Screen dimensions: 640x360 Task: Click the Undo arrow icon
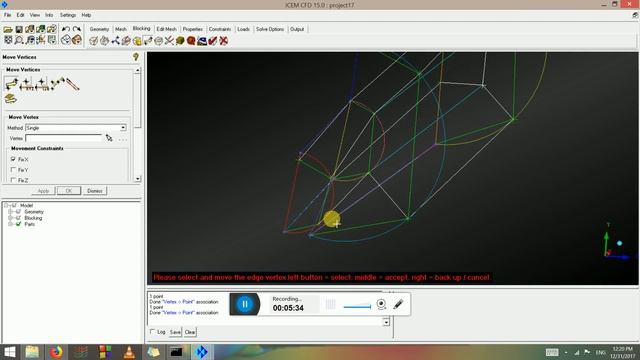pos(66,29)
